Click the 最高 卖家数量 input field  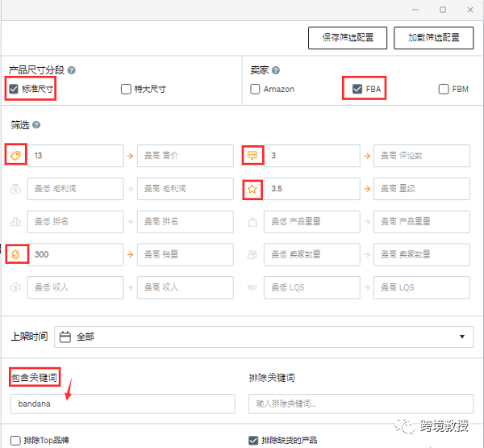422,254
